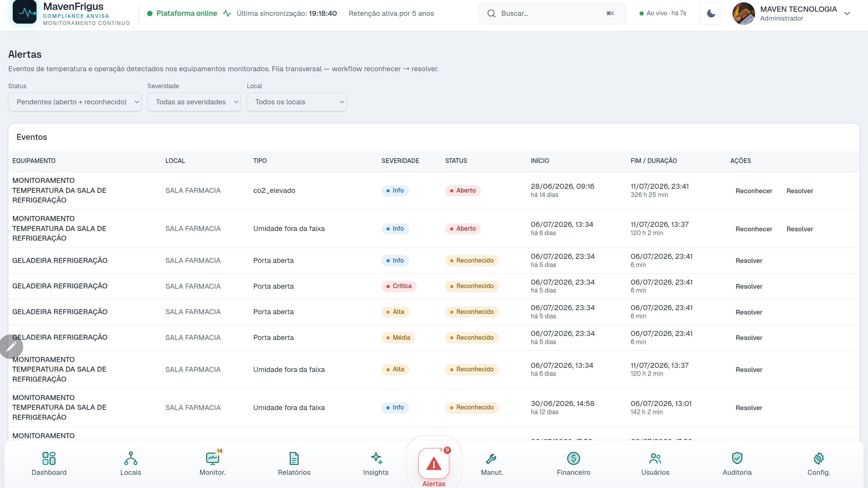
Task: Click the Buscar search field
Action: pos(552,13)
